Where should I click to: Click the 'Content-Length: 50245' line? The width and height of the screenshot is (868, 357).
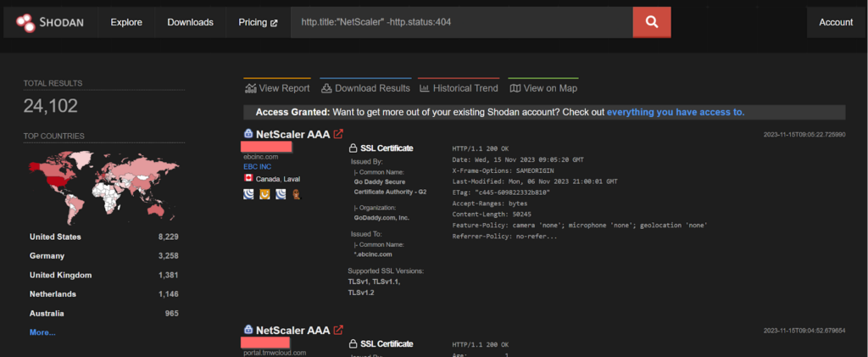492,215
